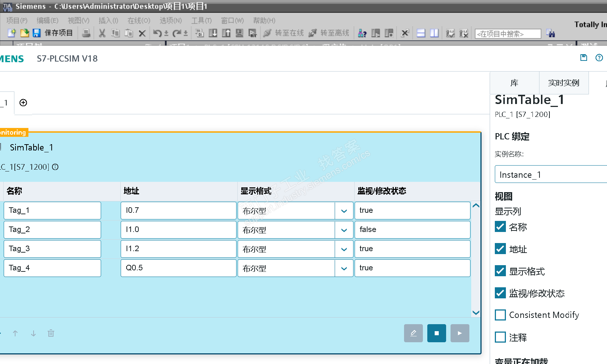Click the binoculars search icon
This screenshot has height=364, width=607.
[551, 34]
